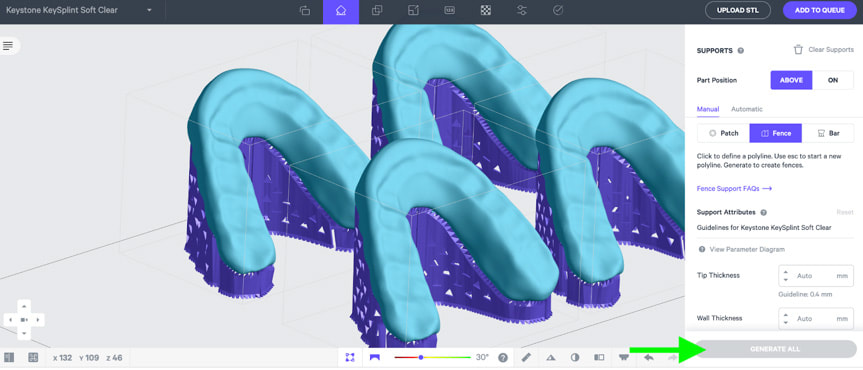This screenshot has width=863, height=370.
Task: Click the overhang angle slider handle
Action: (x=420, y=357)
